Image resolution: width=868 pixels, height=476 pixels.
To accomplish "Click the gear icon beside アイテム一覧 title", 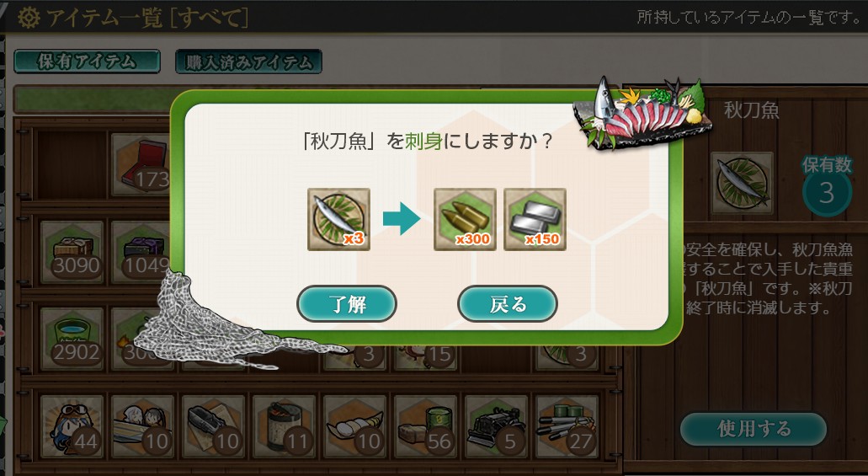I will click(29, 17).
